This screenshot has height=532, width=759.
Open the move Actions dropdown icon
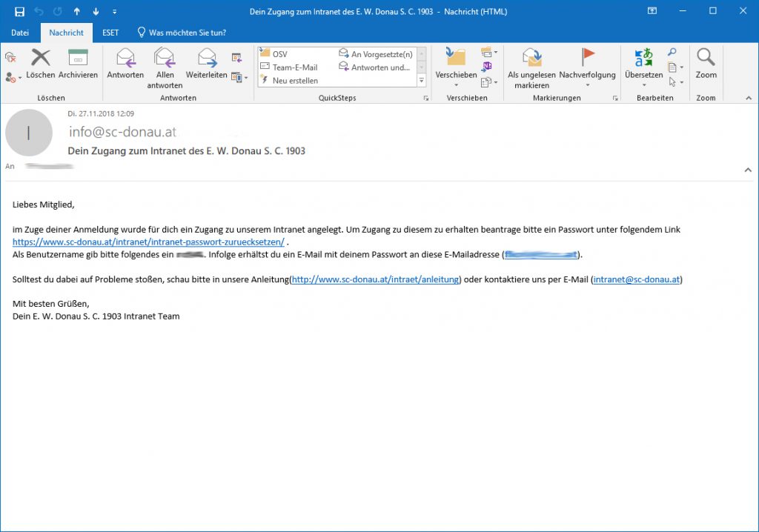[489, 82]
